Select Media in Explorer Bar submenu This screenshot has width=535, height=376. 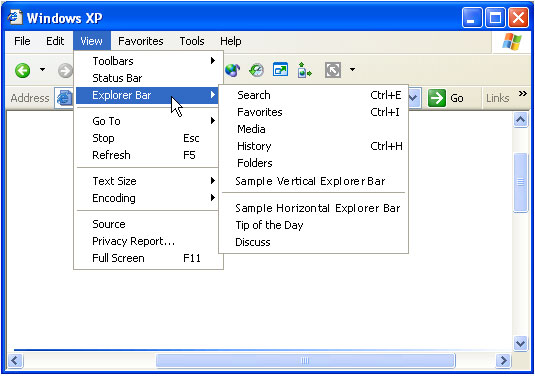tap(313, 129)
